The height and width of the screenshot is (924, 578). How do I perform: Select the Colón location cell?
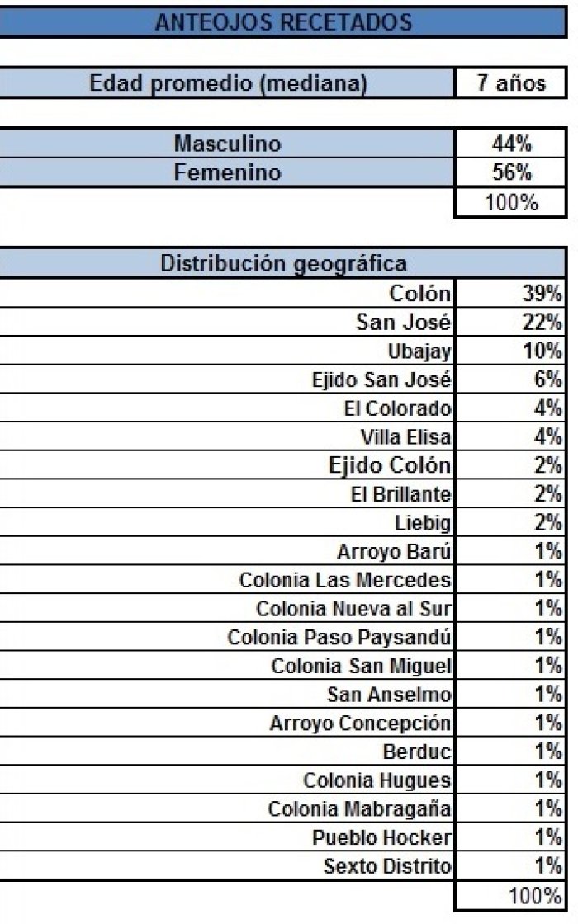click(x=228, y=293)
